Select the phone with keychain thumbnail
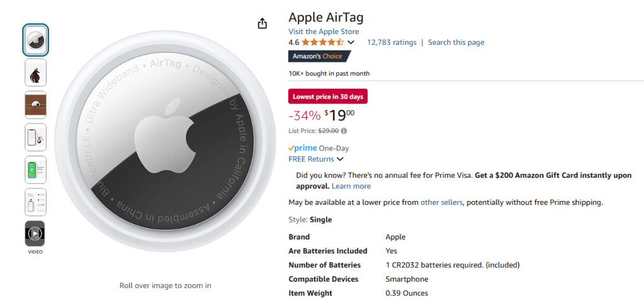 (x=35, y=137)
